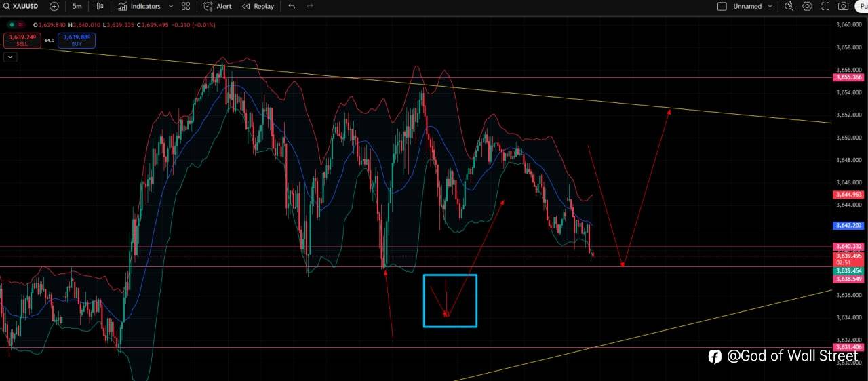Click the blue 3,642.203 price label

click(848, 225)
